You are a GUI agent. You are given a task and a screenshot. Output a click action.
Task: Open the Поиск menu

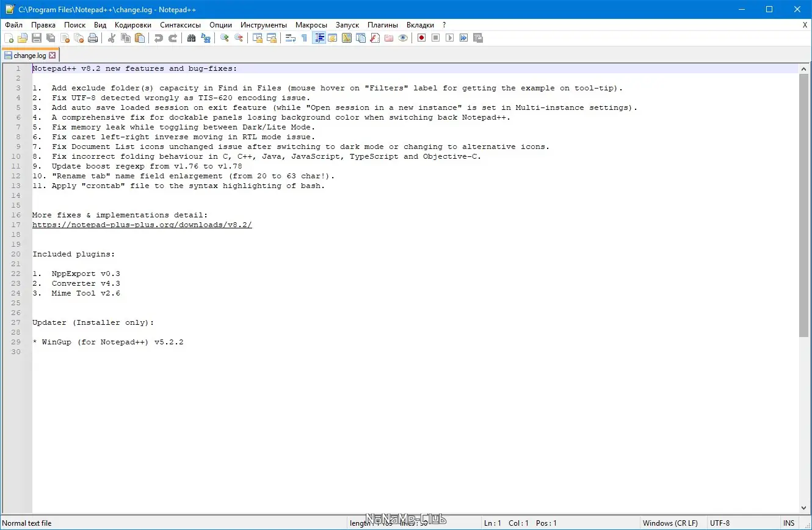pos(75,25)
